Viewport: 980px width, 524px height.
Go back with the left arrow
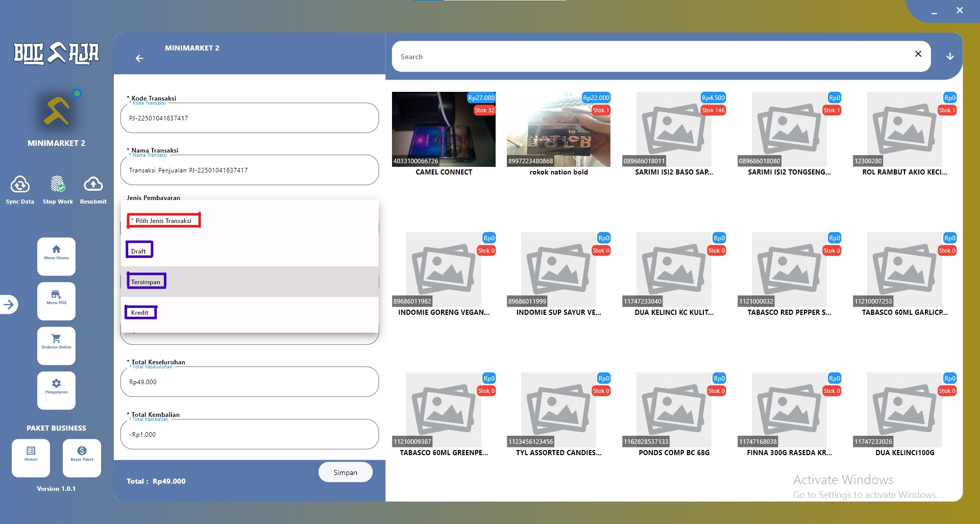tap(139, 59)
